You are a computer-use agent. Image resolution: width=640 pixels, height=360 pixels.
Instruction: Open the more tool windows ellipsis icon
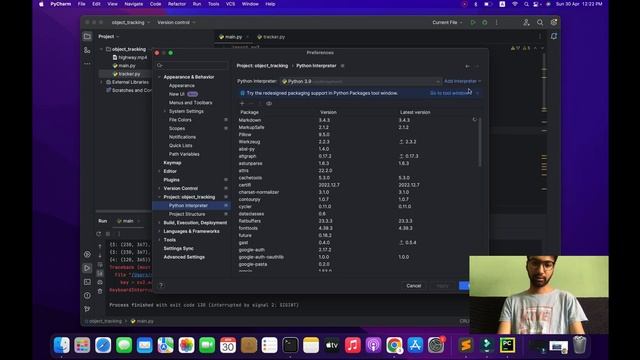point(87,64)
